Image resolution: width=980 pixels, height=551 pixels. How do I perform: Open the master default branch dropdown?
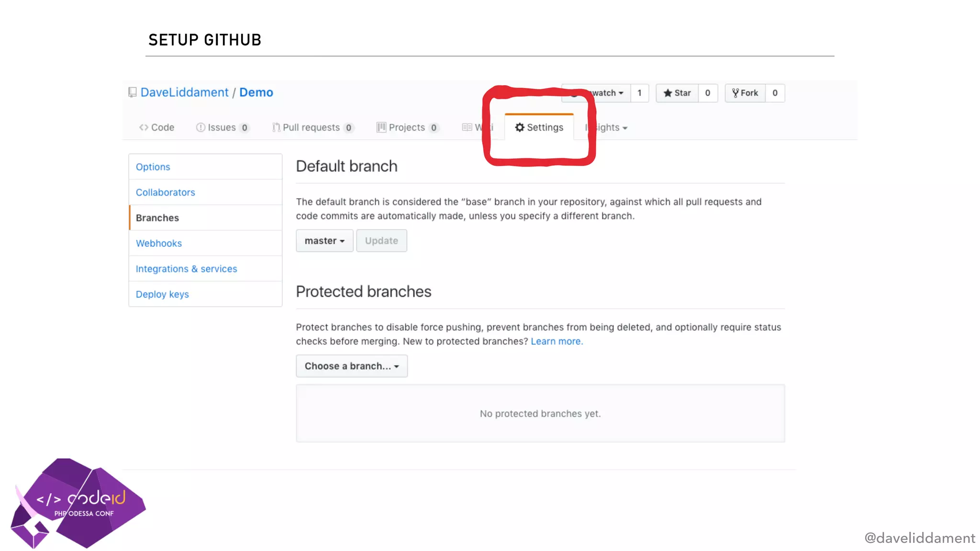(x=324, y=241)
